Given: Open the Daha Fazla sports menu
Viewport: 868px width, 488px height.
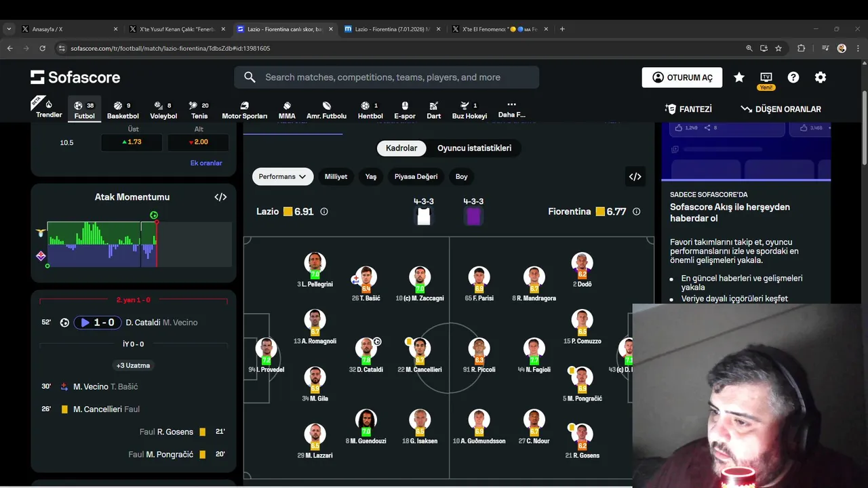Looking at the screenshot, I should coord(511,109).
